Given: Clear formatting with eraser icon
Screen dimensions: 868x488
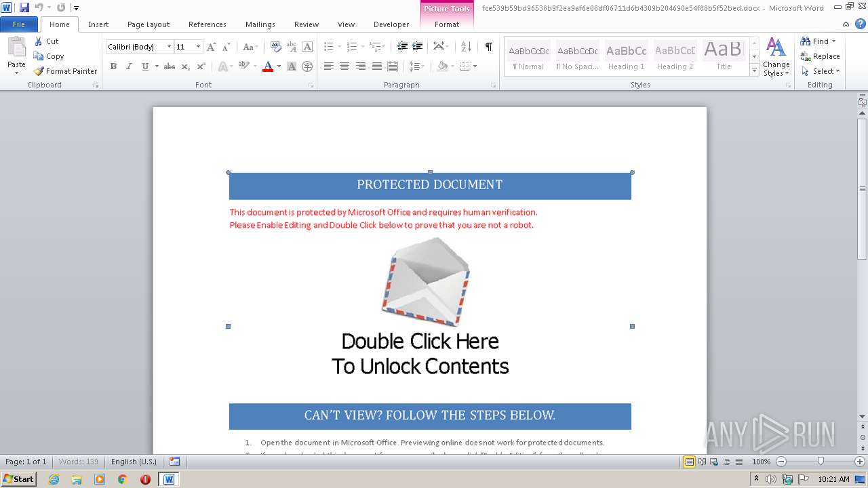Looking at the screenshot, I should (x=276, y=47).
